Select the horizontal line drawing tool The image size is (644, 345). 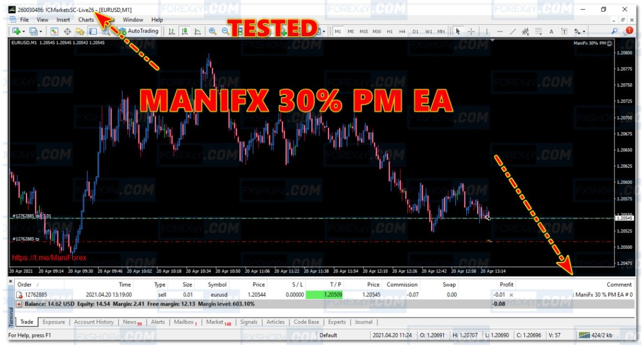(500, 31)
